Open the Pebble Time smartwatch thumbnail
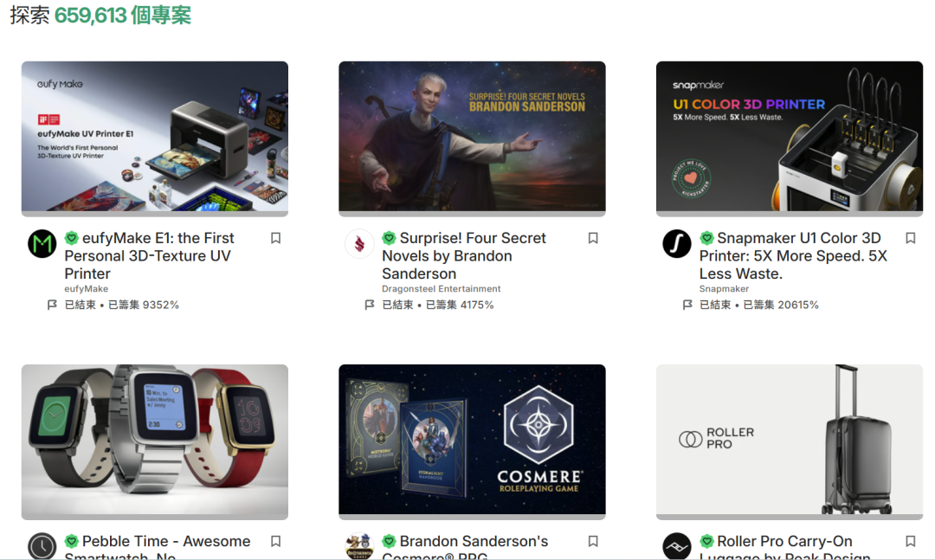 [x=154, y=442]
